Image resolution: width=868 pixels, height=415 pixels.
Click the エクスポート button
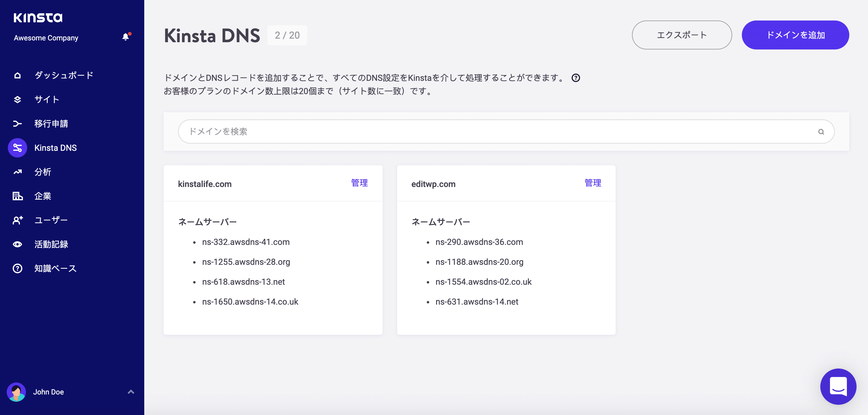682,35
